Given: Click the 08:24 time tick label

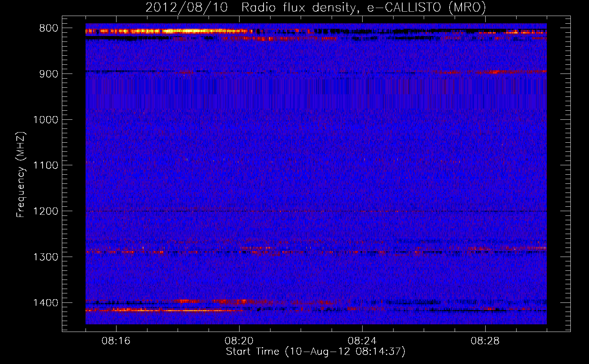Looking at the screenshot, I should point(362,341).
